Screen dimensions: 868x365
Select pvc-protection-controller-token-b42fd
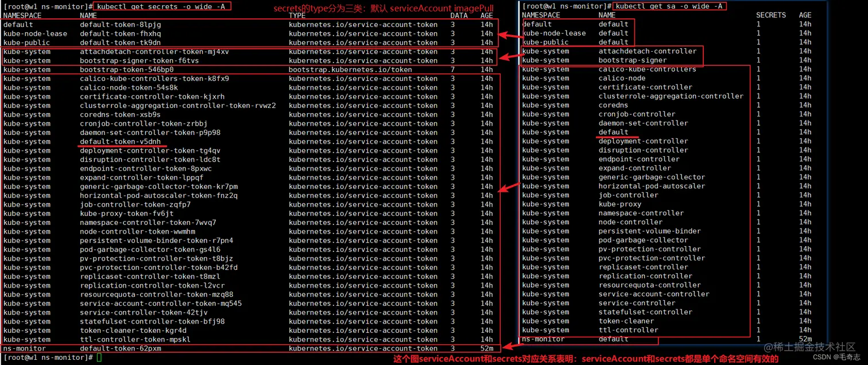(159, 267)
